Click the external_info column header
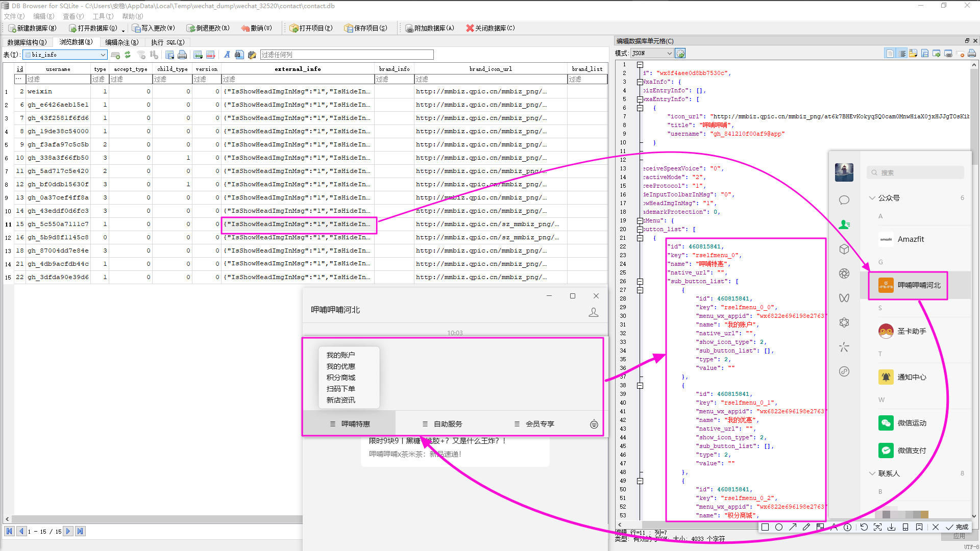 [x=298, y=69]
